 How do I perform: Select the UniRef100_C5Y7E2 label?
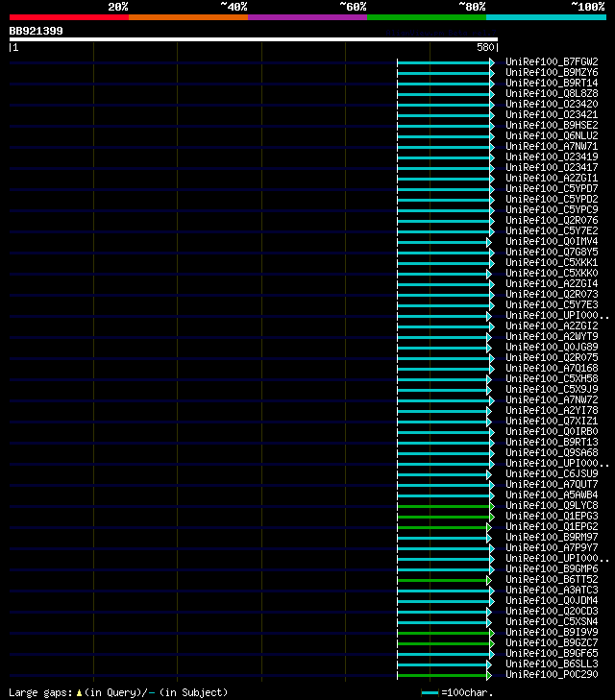552,230
